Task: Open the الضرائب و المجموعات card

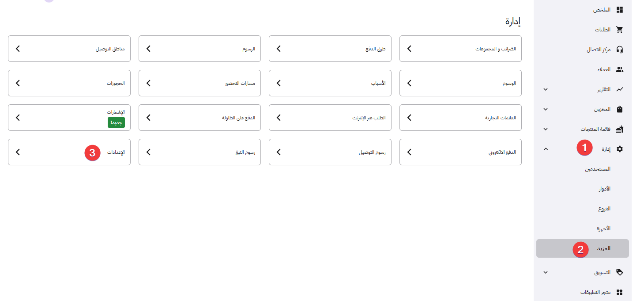Action: pyautogui.click(x=460, y=49)
